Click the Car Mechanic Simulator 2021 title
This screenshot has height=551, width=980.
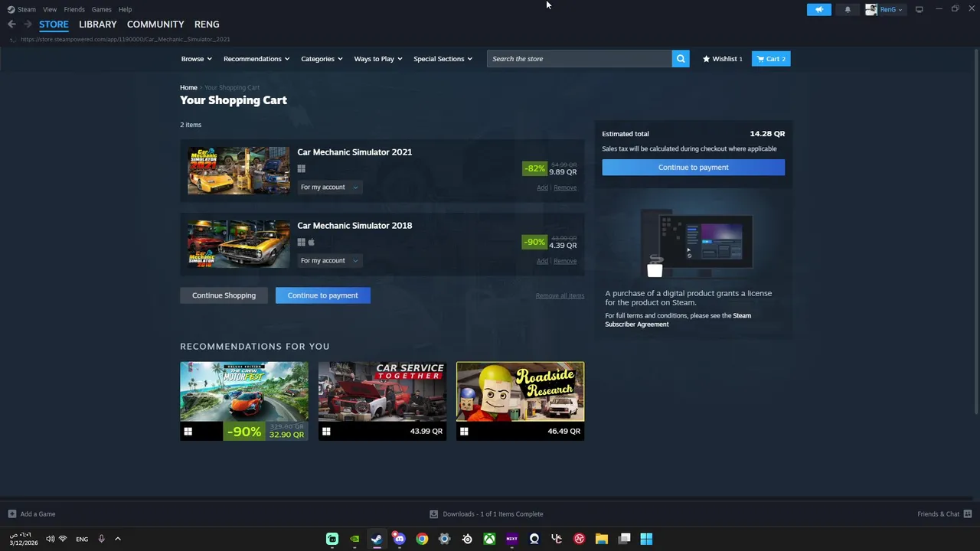(x=354, y=152)
